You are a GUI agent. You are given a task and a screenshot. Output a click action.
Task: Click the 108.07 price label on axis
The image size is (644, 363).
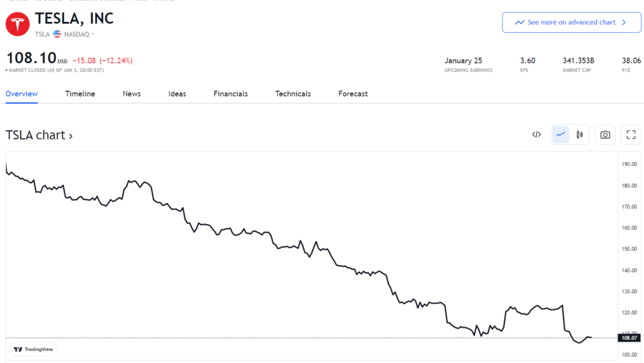pyautogui.click(x=630, y=338)
